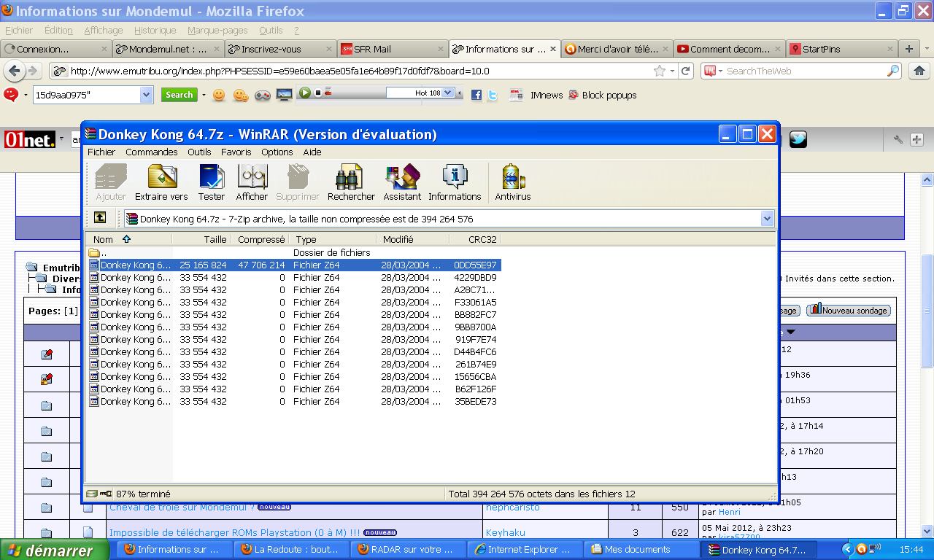
Task: Run the Antivirus scan tool
Action: [x=512, y=181]
